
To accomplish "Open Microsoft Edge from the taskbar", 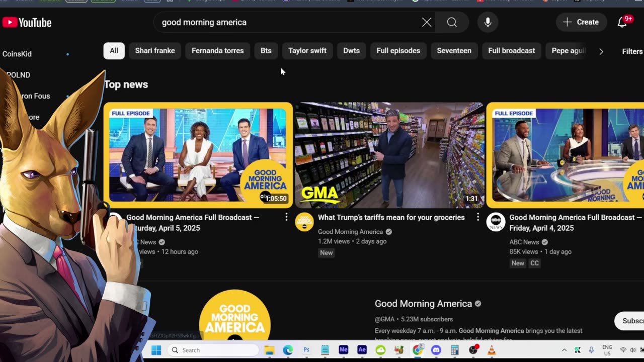I will (x=288, y=350).
